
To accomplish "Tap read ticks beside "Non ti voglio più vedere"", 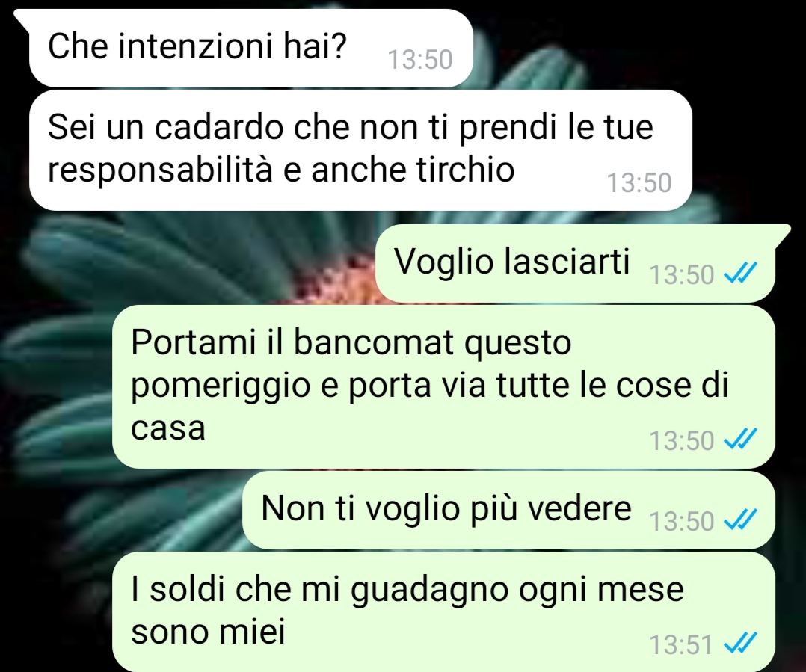I will click(x=740, y=520).
